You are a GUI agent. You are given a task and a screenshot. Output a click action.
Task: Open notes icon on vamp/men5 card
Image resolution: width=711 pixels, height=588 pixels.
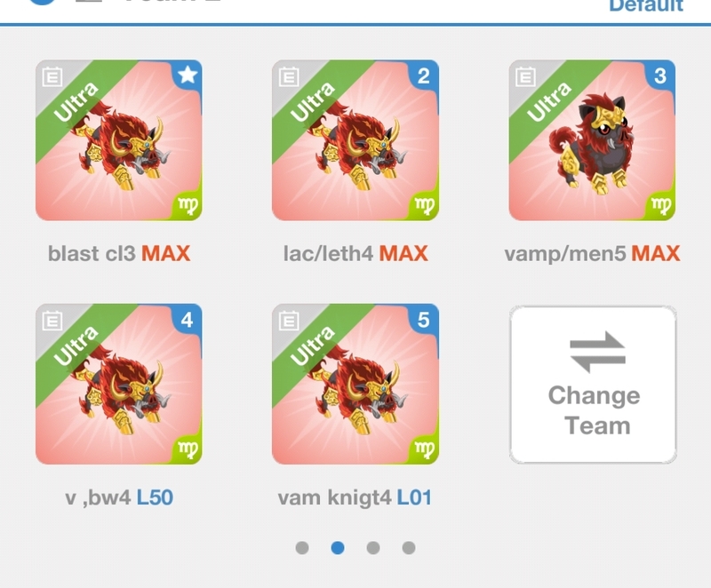[x=525, y=76]
